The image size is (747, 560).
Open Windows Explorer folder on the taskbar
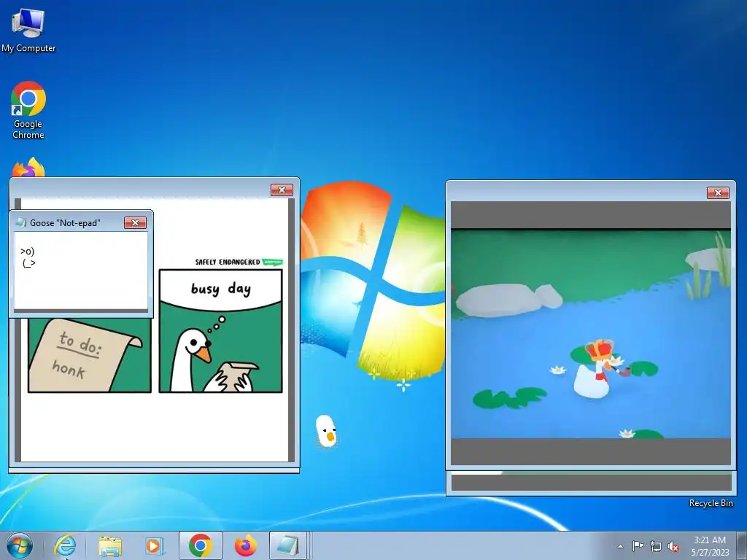(x=110, y=545)
